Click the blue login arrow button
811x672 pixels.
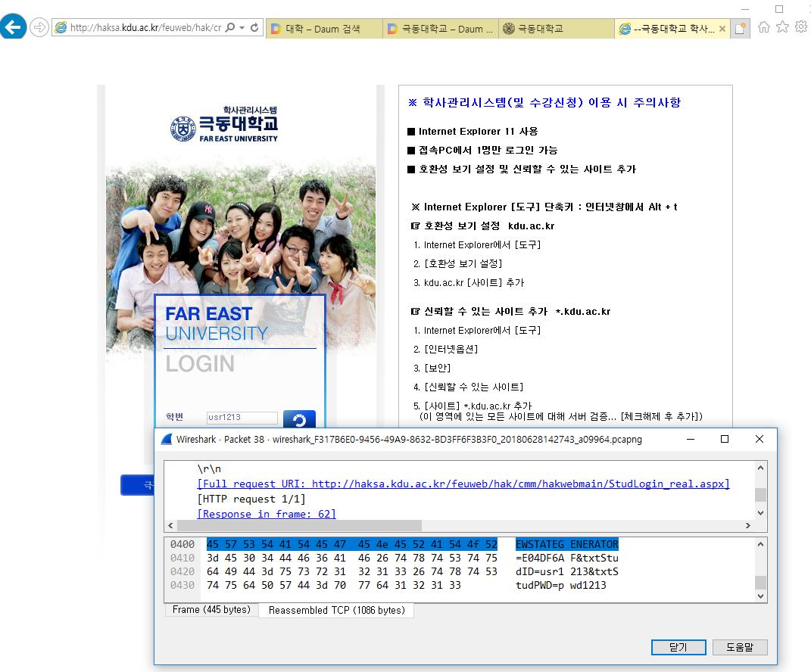point(299,419)
